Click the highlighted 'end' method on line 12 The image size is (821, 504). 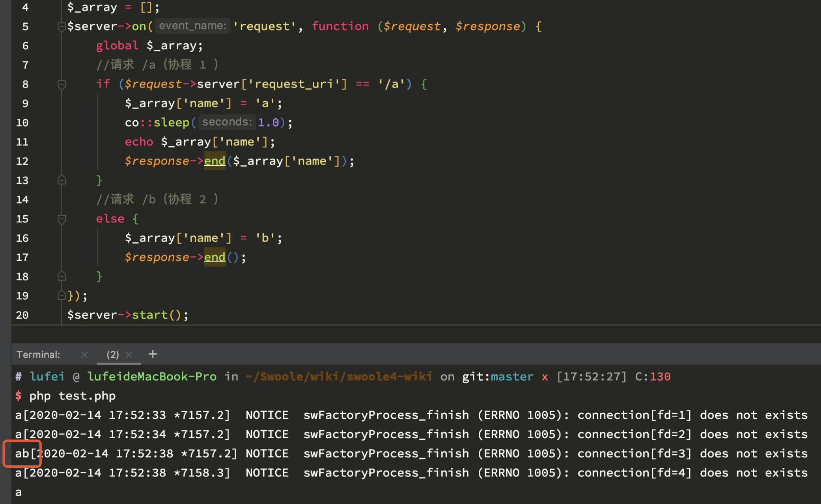pyautogui.click(x=215, y=161)
